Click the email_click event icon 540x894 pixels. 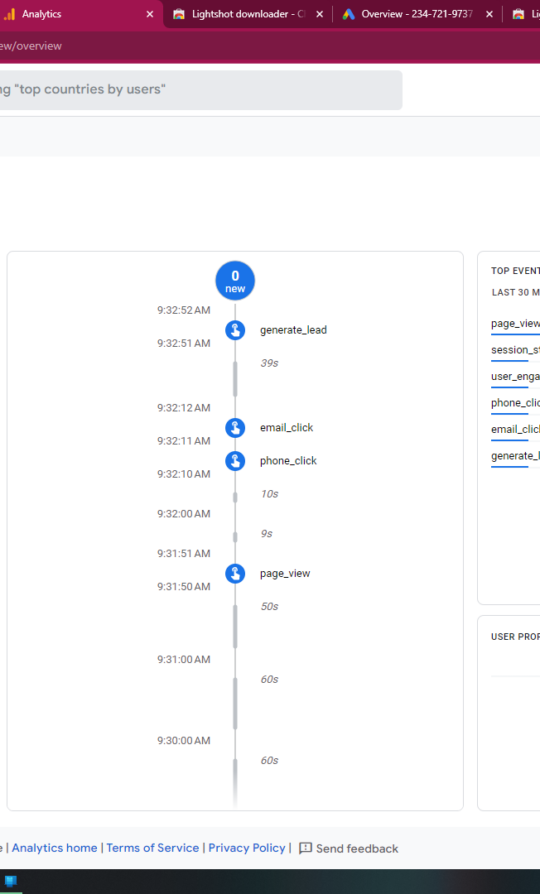coord(235,428)
